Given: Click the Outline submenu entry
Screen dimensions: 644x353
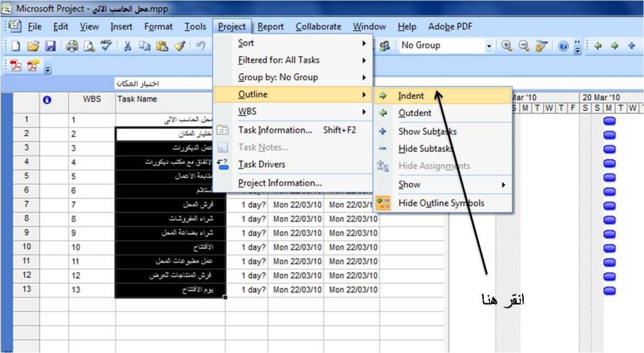Looking at the screenshot, I should 293,94.
